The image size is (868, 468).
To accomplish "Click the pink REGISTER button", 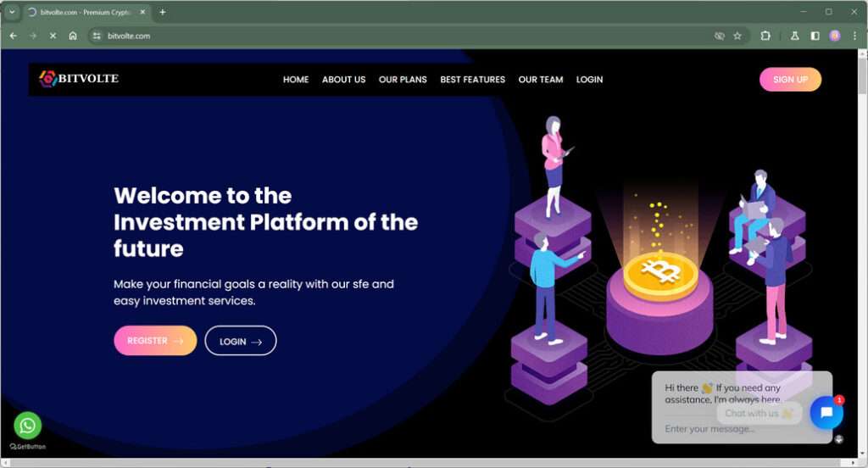I will tap(155, 341).
